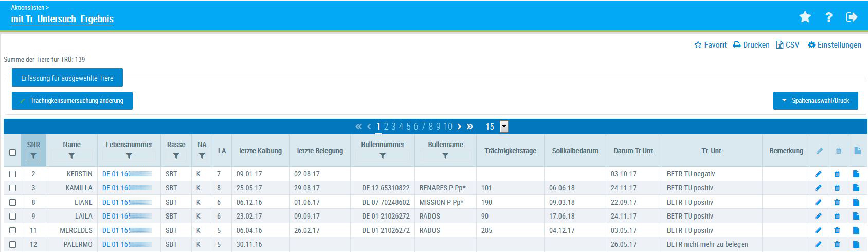Open the Einstellungen settings menu
This screenshot has width=868, height=252.
coord(834,45)
